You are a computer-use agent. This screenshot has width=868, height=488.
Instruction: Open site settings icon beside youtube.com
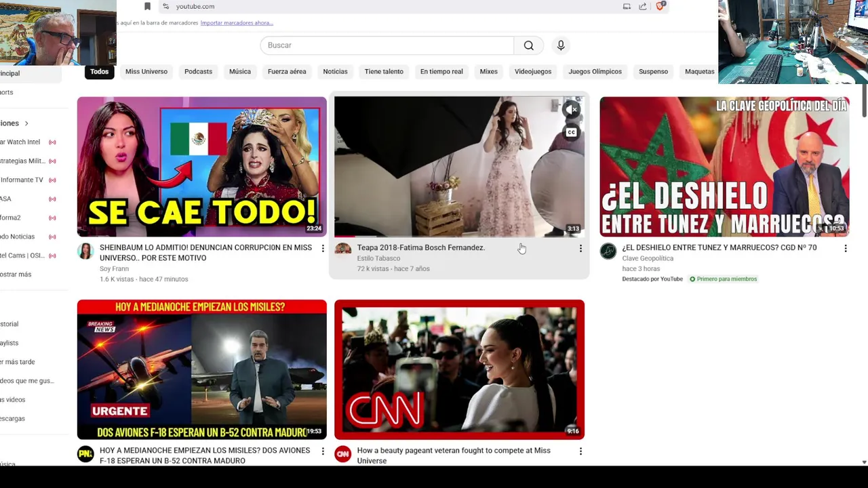[x=165, y=6]
